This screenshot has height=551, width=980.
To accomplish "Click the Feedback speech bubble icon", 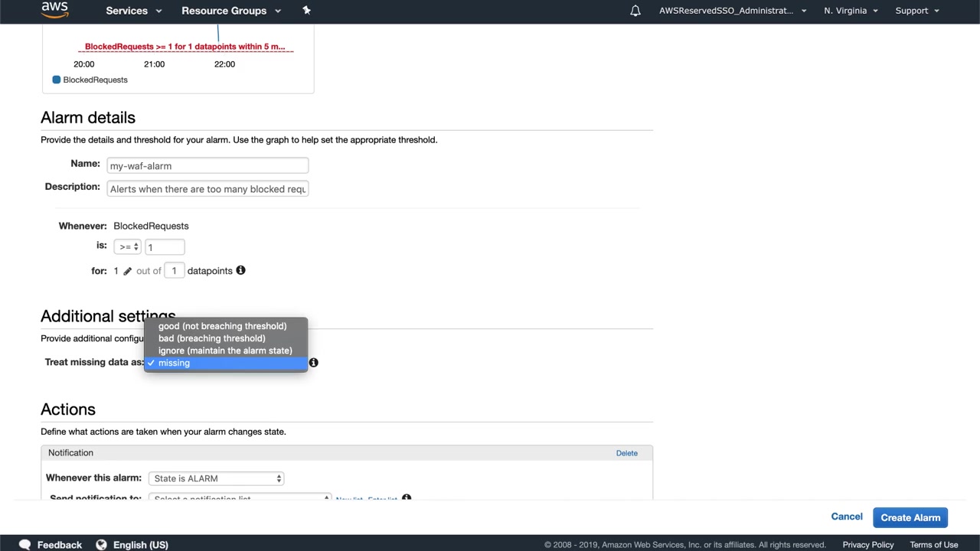I will tap(24, 544).
